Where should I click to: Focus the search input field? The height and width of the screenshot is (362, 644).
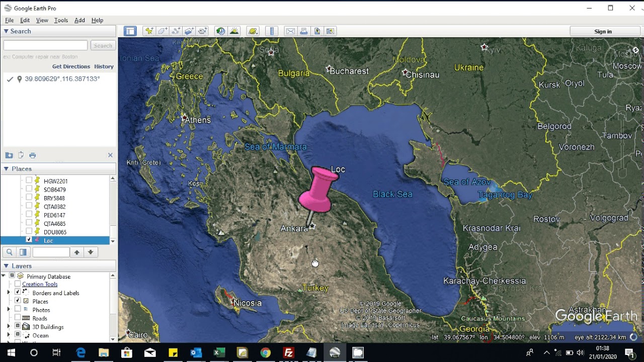tap(45, 45)
